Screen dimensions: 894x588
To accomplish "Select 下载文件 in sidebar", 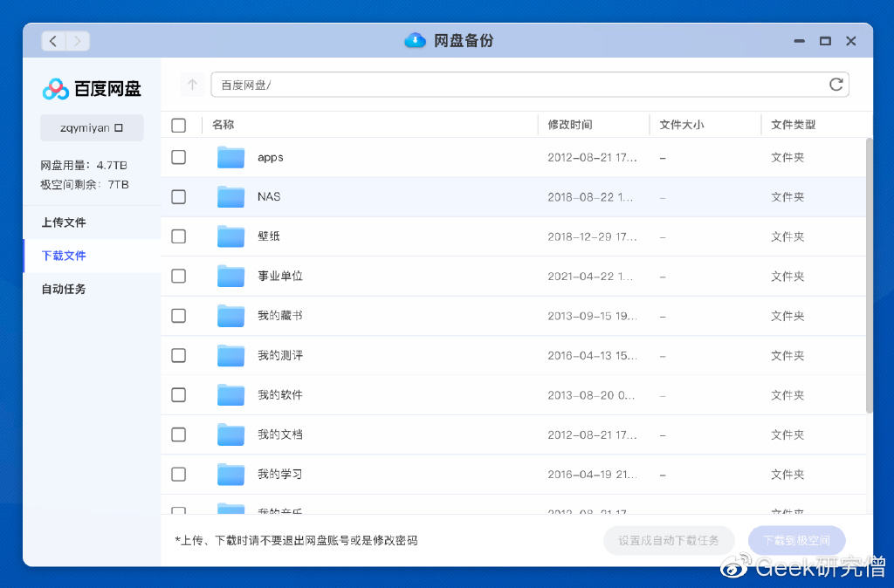I will click(92, 256).
